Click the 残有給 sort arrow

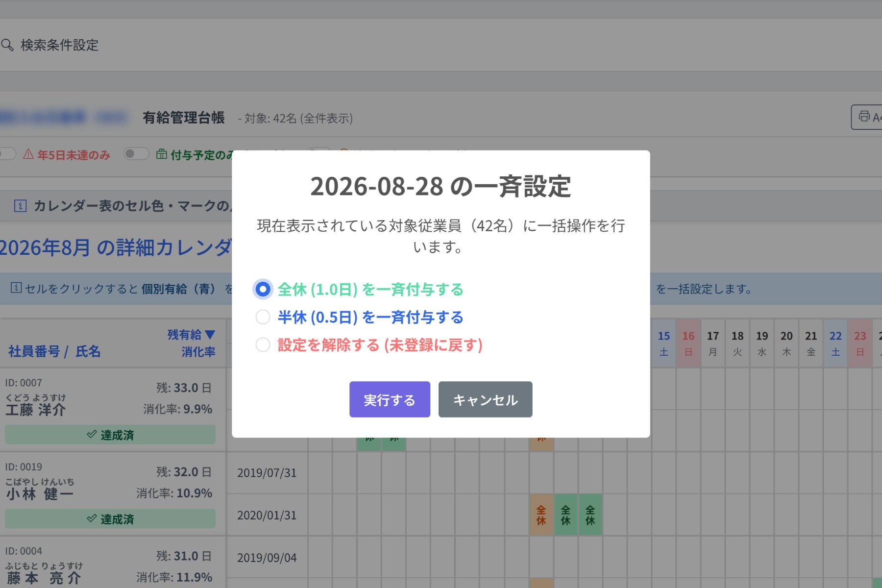coord(210,335)
